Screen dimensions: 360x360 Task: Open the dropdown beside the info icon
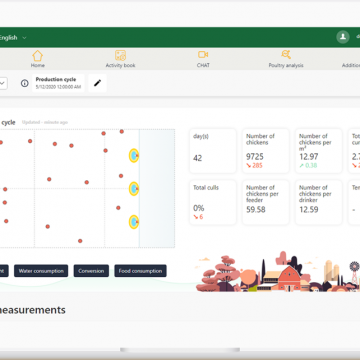pyautogui.click(x=3, y=83)
